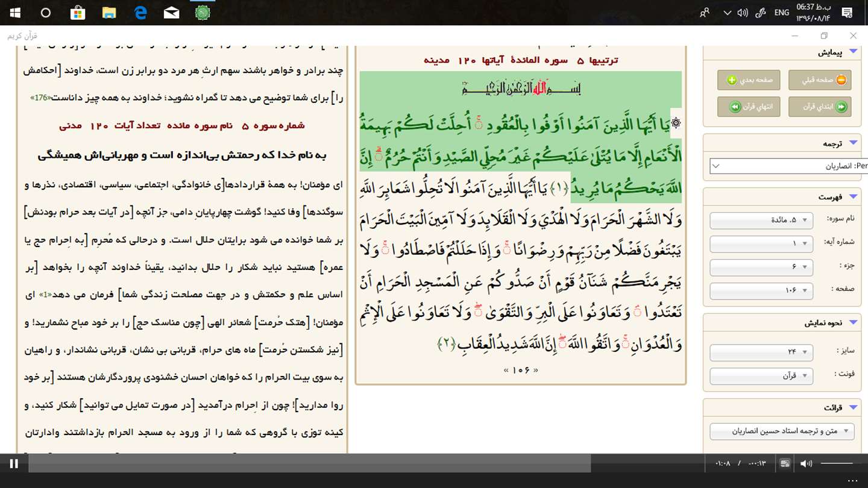Image resolution: width=868 pixels, height=488 pixels.
Task: Collapse the پیمایش navigation panel arrow
Action: click(854, 52)
